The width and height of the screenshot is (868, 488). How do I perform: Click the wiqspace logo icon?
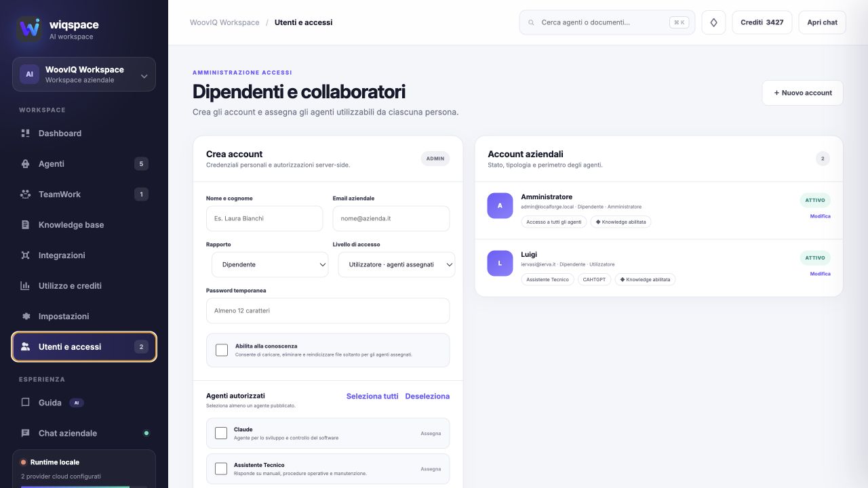point(29,29)
